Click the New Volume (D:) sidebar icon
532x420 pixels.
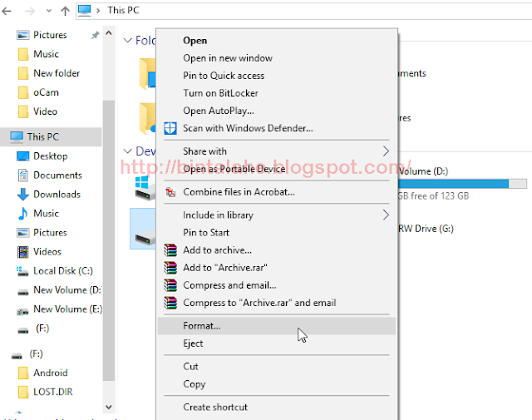pos(23,292)
